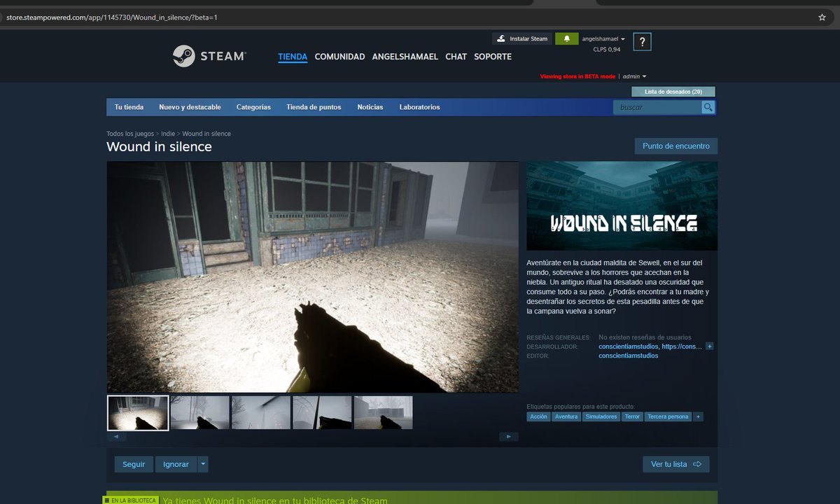Open dropdown arrow next to Ignorar
This screenshot has width=840, height=504.
(203, 464)
